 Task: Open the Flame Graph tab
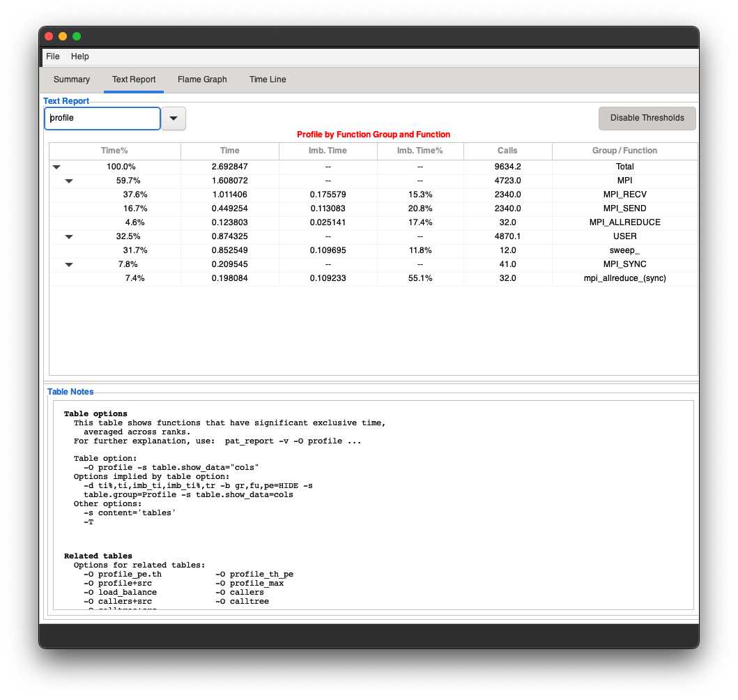click(x=201, y=79)
